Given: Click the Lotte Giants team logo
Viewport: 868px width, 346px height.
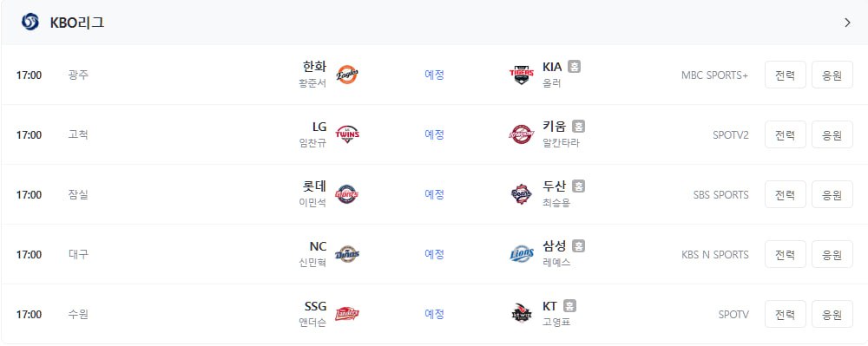Looking at the screenshot, I should tap(347, 194).
